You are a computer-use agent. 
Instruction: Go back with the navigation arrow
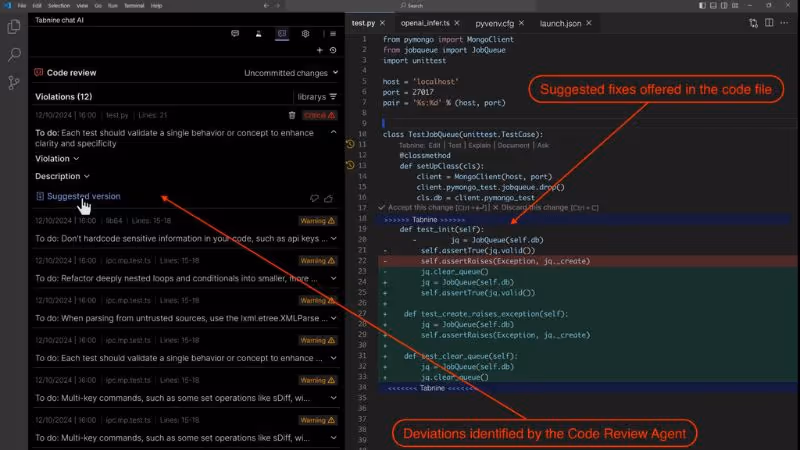(x=266, y=6)
